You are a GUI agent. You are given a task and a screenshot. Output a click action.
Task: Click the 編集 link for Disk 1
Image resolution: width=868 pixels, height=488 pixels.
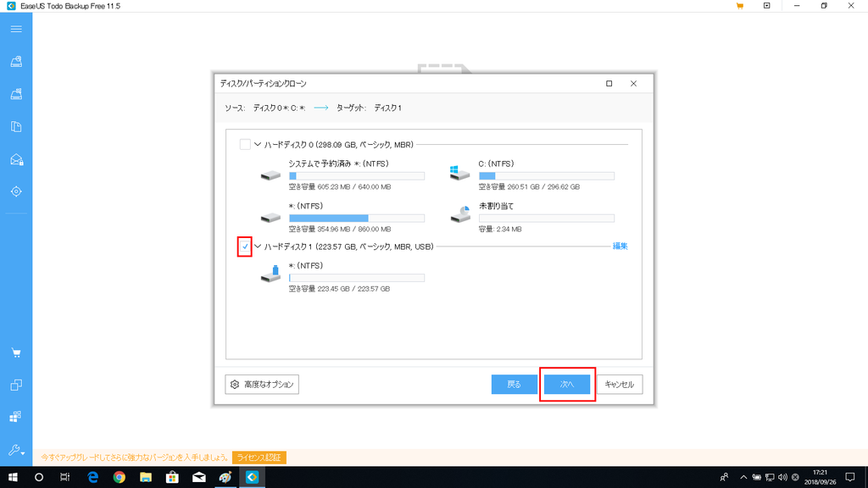tap(620, 247)
